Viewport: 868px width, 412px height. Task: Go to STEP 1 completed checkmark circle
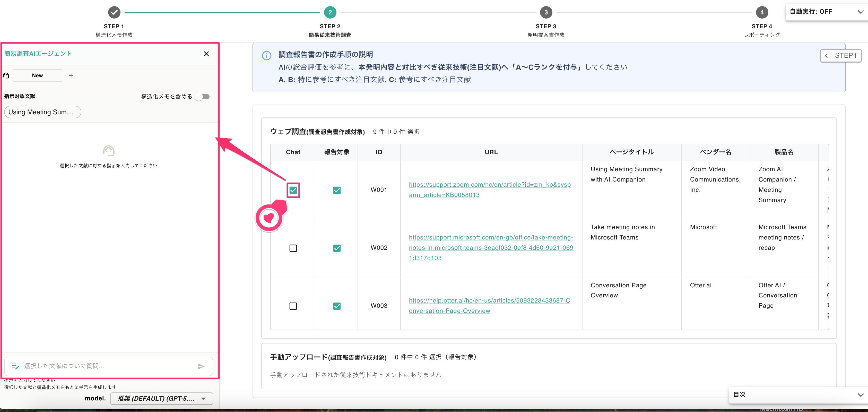click(114, 12)
